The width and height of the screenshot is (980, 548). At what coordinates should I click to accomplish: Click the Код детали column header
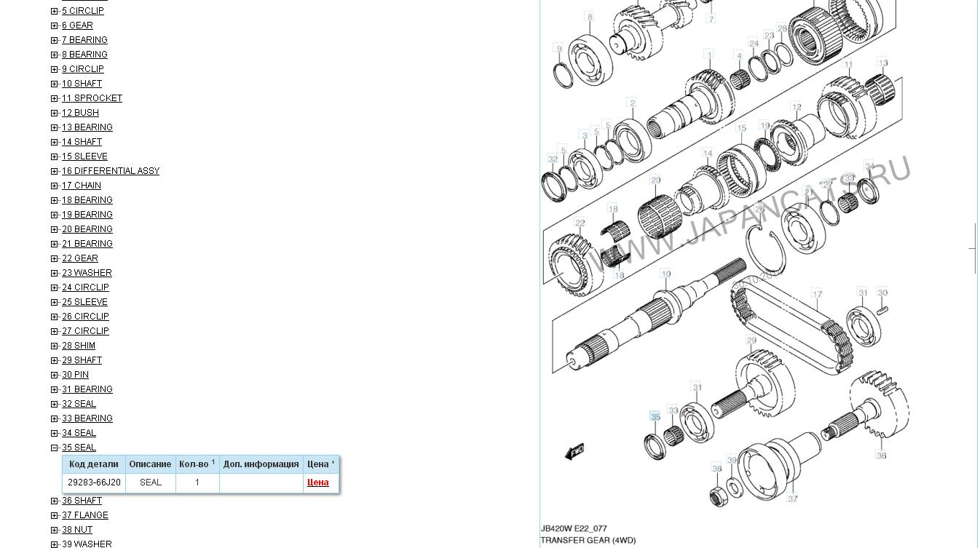(93, 464)
